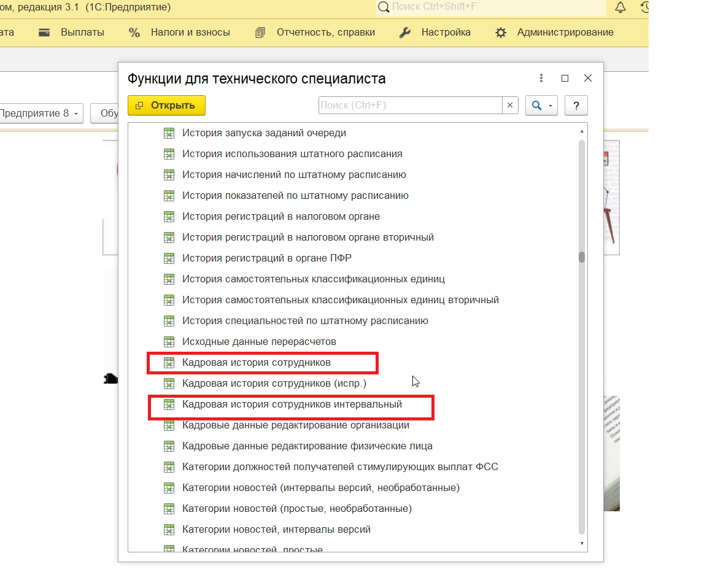The image size is (707, 588).
Task: Open the magnifier search dropdown
Action: (541, 106)
